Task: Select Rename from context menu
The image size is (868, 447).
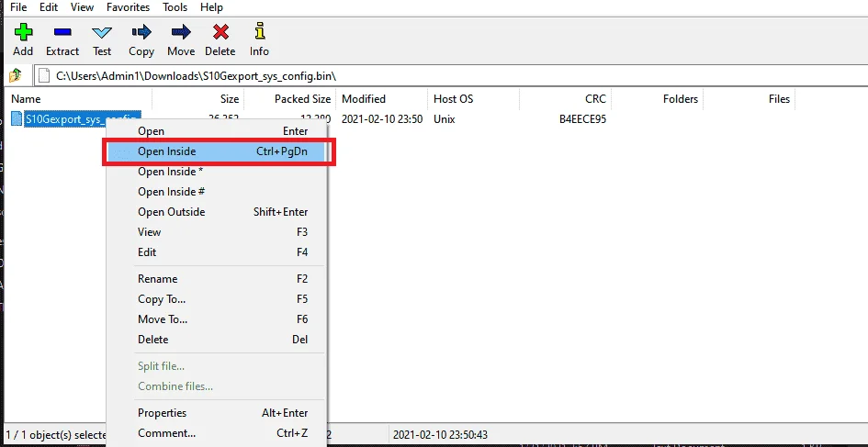Action: point(216,279)
